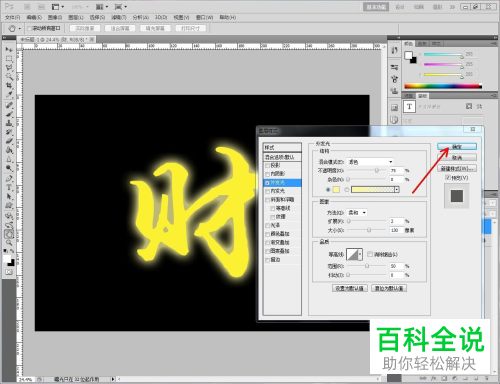
Task: Open the 等高线 contour picker arrow
Action: click(x=360, y=255)
